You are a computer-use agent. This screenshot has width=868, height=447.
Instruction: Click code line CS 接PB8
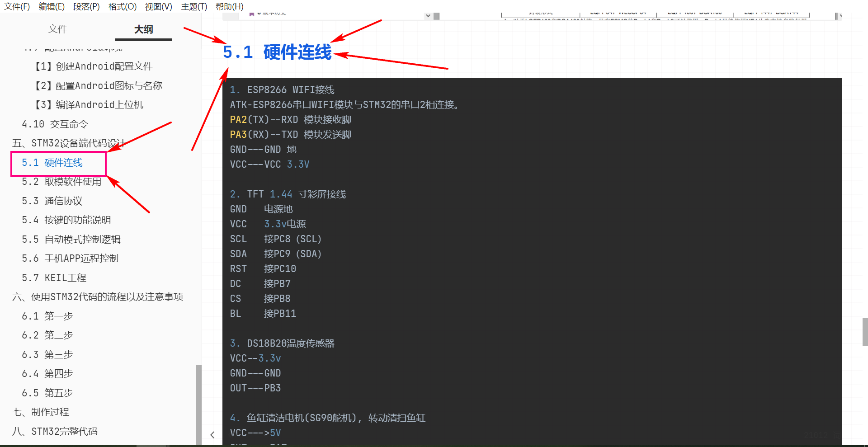point(260,299)
